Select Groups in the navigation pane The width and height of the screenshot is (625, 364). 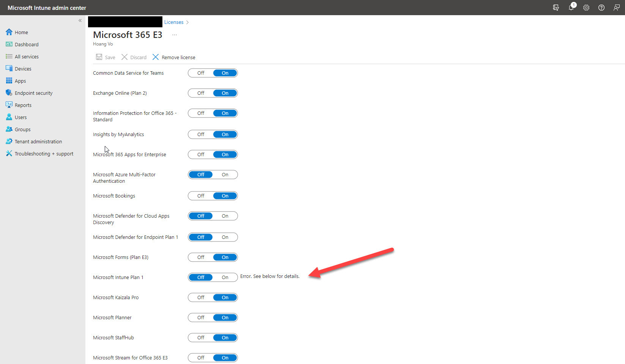[x=22, y=129]
